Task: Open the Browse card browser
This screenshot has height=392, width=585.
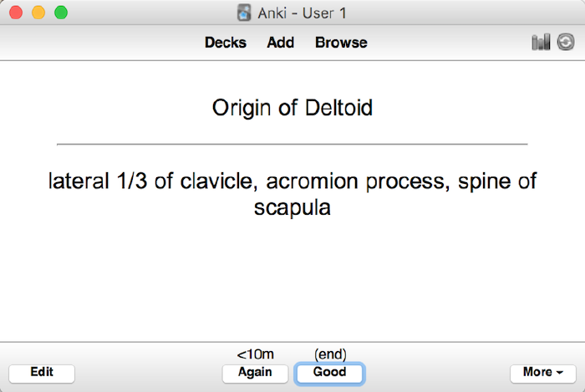Action: point(341,43)
